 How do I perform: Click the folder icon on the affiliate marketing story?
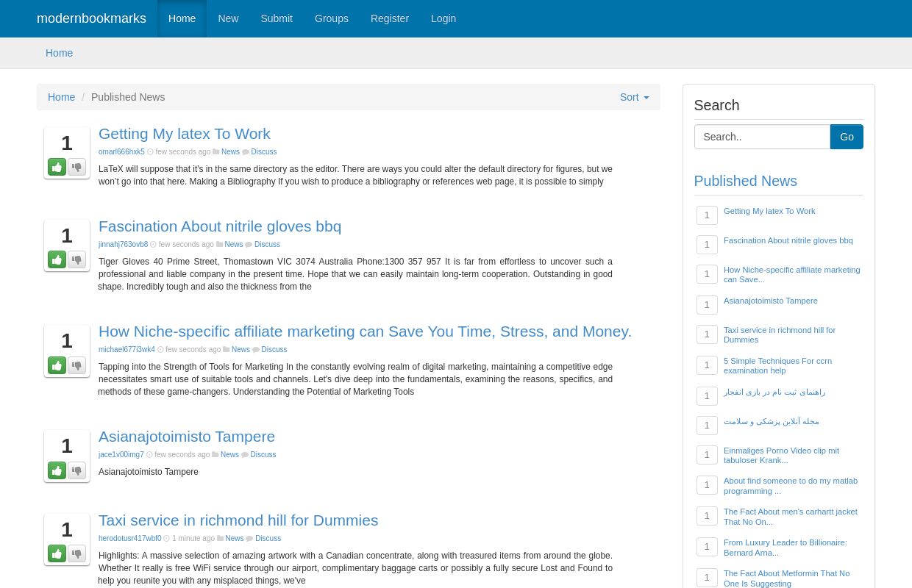[x=227, y=349]
